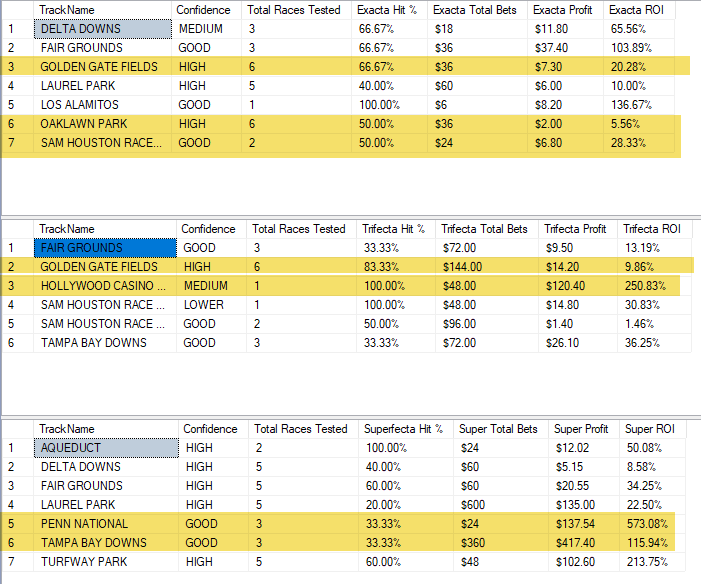The width and height of the screenshot is (701, 584).
Task: Click Exacta ROI column header
Action: click(638, 10)
